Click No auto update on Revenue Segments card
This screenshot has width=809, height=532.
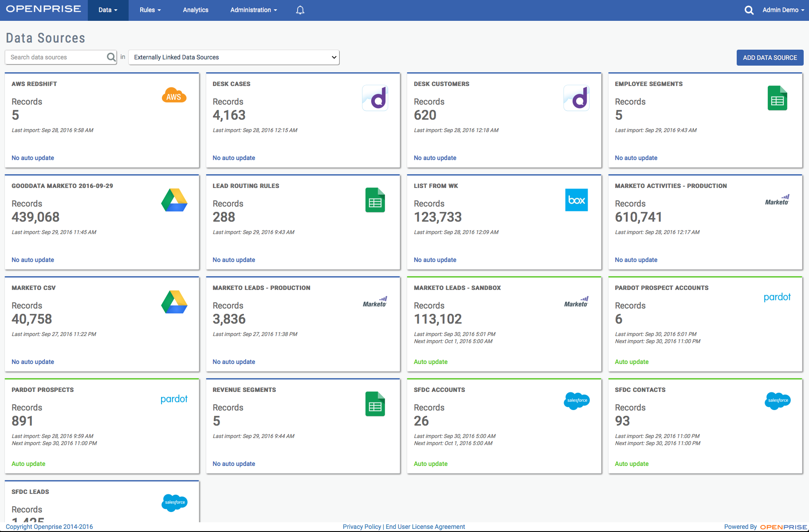(234, 464)
